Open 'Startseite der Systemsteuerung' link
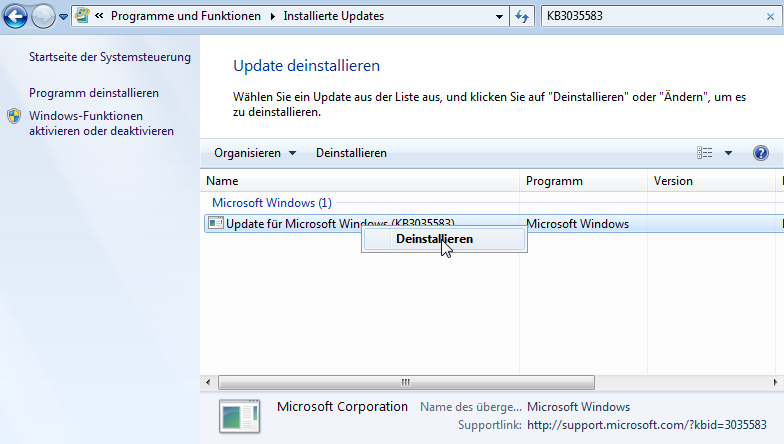This screenshot has width=784, height=444. 110,57
